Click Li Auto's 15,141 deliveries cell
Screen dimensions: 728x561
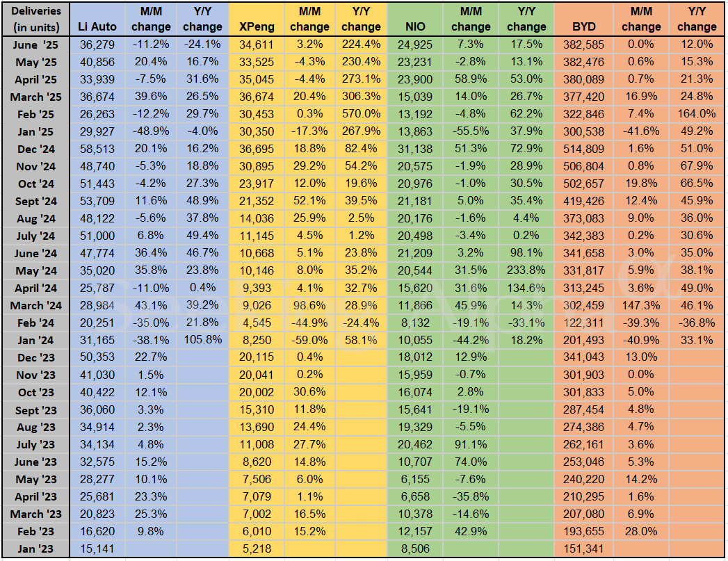pos(97,548)
